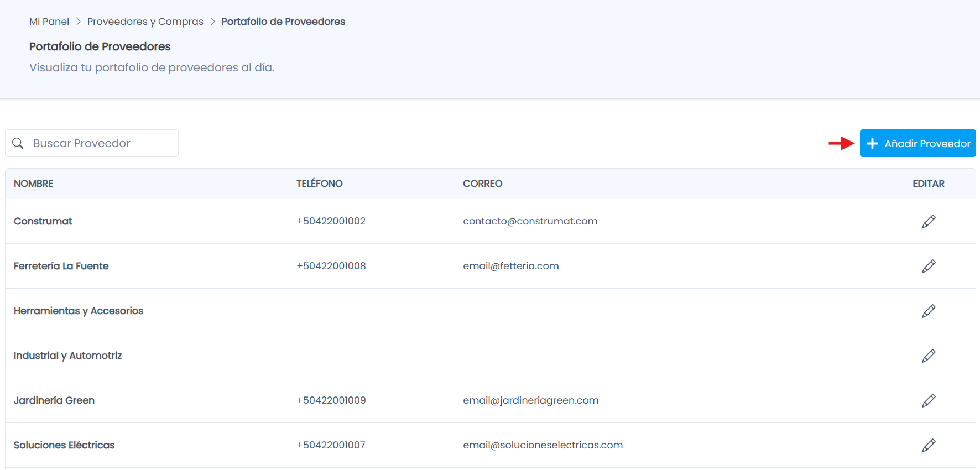Screen dimensions: 980x470
Task: Click email email@solucioneselectricas.com
Action: tap(543, 445)
